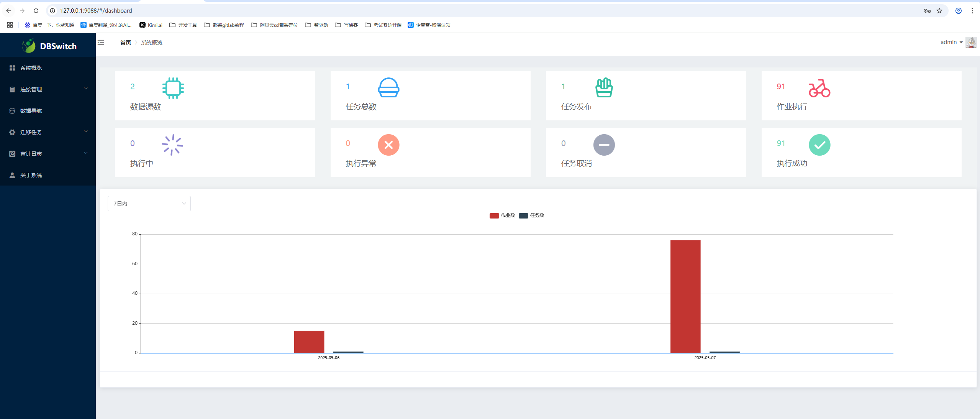Click the bicycle icon for 作业执行

tap(819, 88)
